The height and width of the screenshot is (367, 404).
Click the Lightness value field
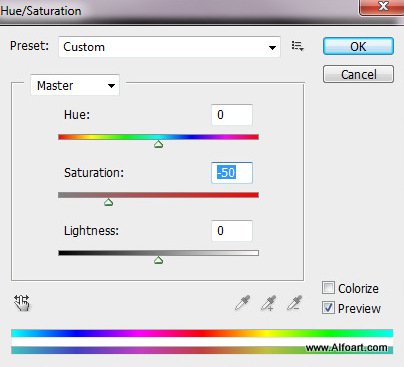(x=232, y=231)
